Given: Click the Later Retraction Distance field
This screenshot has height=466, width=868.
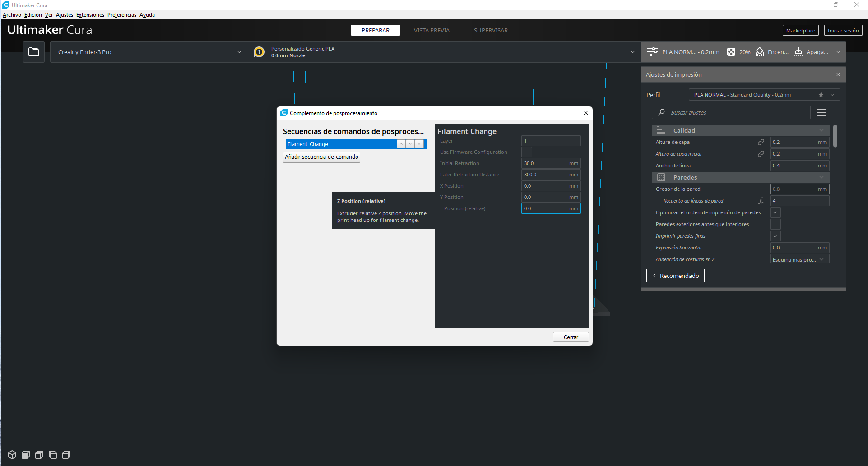Looking at the screenshot, I should pyautogui.click(x=551, y=175).
